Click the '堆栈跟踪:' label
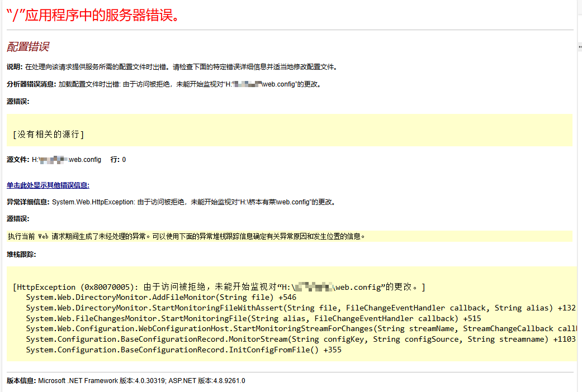Screen dimensions: 582x392 point(21,255)
